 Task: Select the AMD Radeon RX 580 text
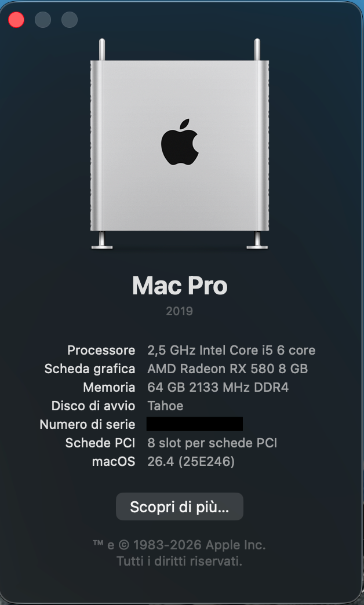(x=227, y=369)
